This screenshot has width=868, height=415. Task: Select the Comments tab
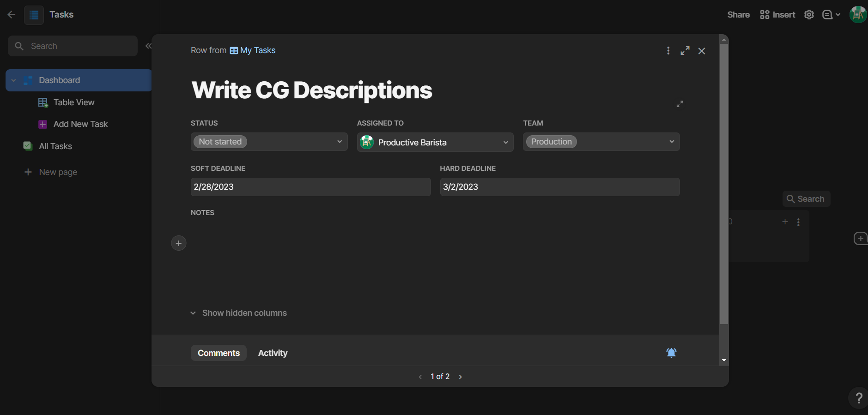(219, 353)
